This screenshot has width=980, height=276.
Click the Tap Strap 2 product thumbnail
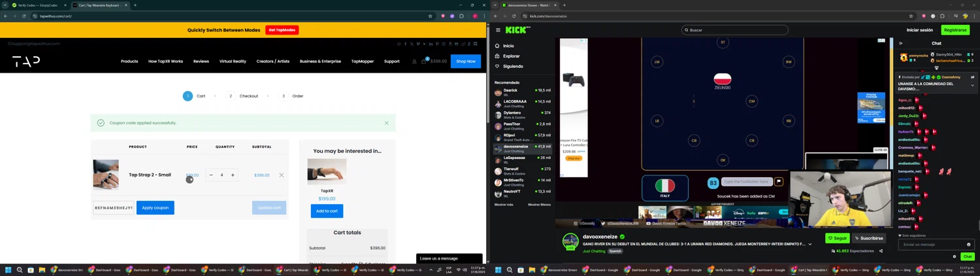click(x=106, y=175)
